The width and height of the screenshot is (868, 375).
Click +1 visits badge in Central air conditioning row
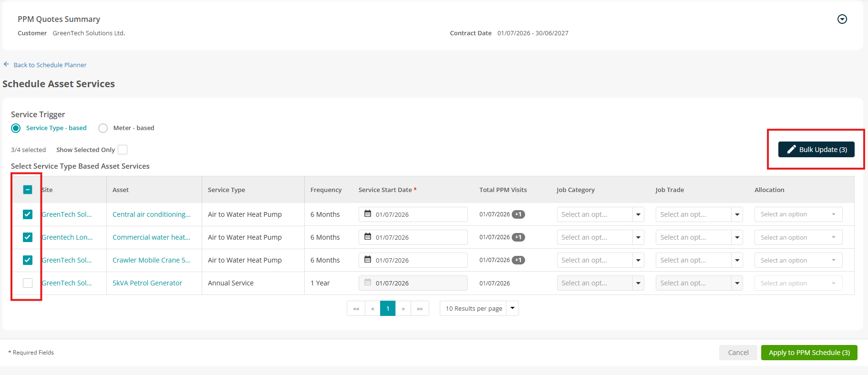[x=518, y=214]
